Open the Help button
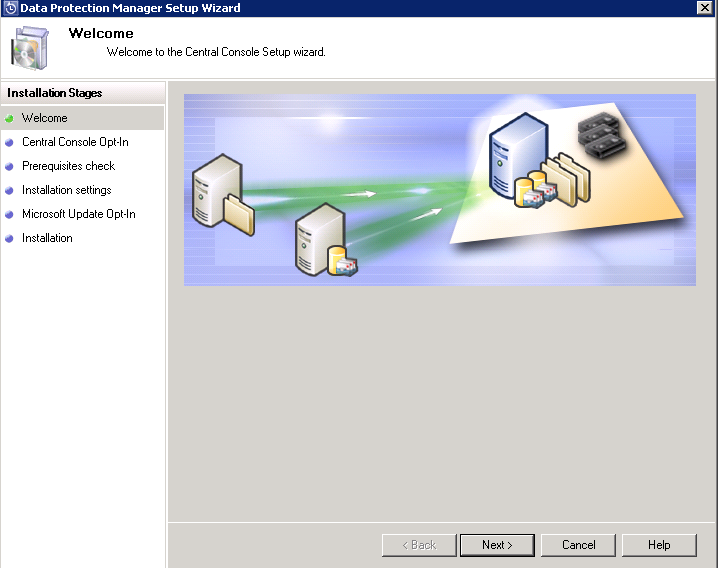This screenshot has width=718, height=568. [659, 545]
